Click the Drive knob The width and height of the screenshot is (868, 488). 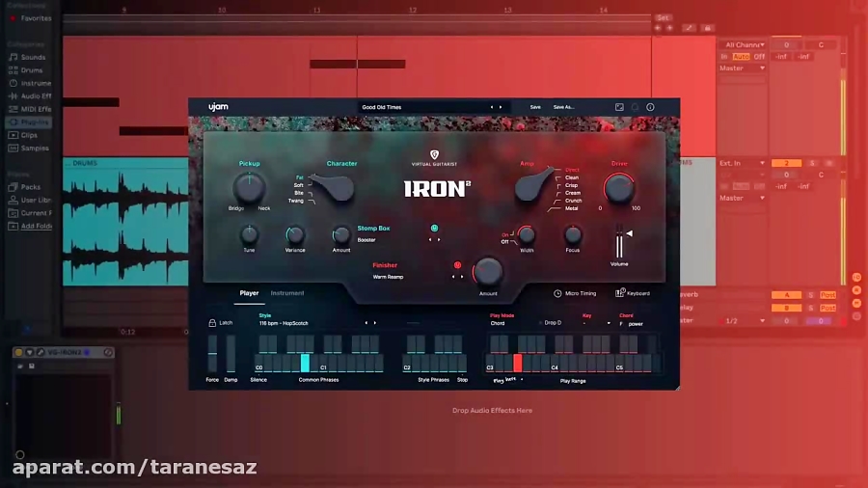pos(619,188)
